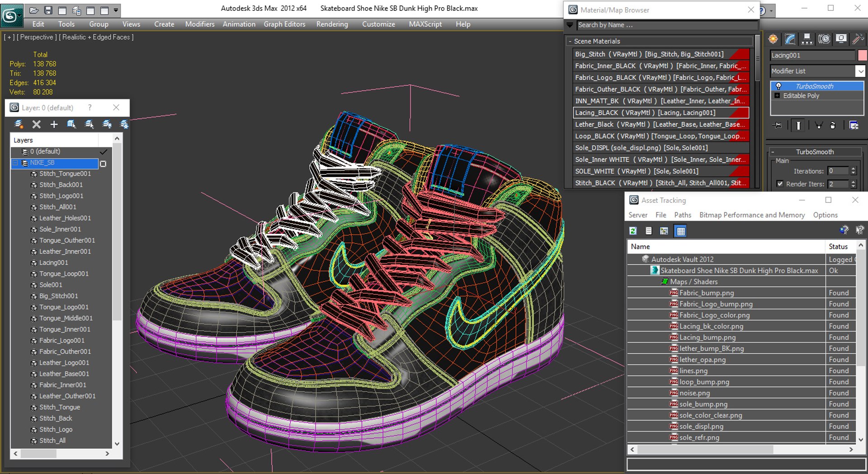Switch Asset Tracking to table view
This screenshot has height=474, width=868.
[x=680, y=231]
